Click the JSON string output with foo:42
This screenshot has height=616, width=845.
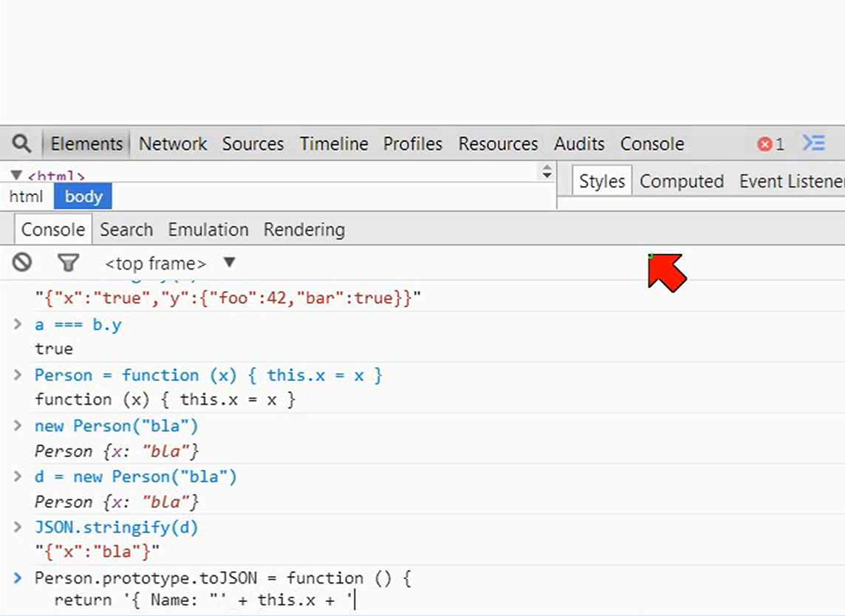[228, 298]
